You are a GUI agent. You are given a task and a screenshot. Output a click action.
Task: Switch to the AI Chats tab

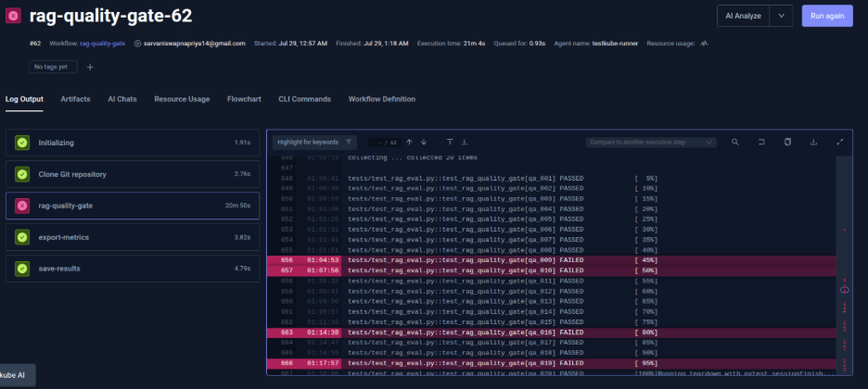coord(122,99)
